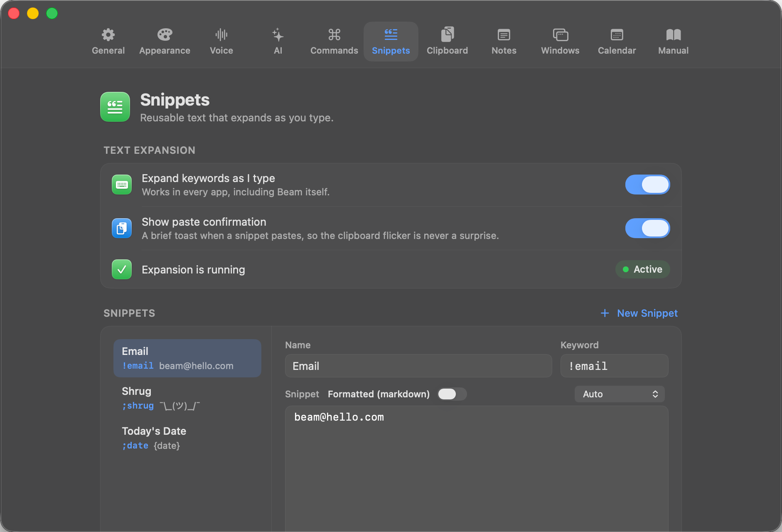The height and width of the screenshot is (532, 782).
Task: Open the Windows tab
Action: [560, 42]
